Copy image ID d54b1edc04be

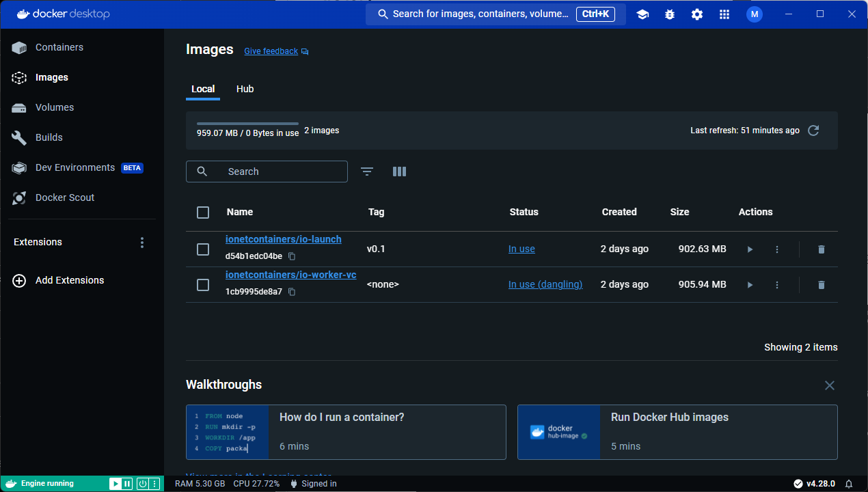coord(292,256)
